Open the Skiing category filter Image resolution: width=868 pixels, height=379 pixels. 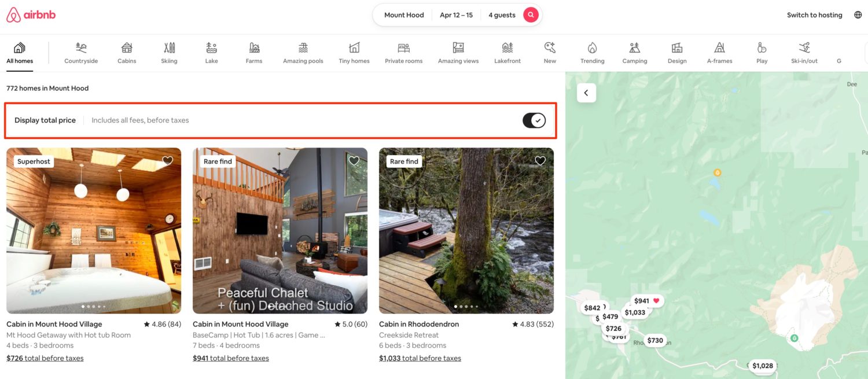click(x=169, y=52)
